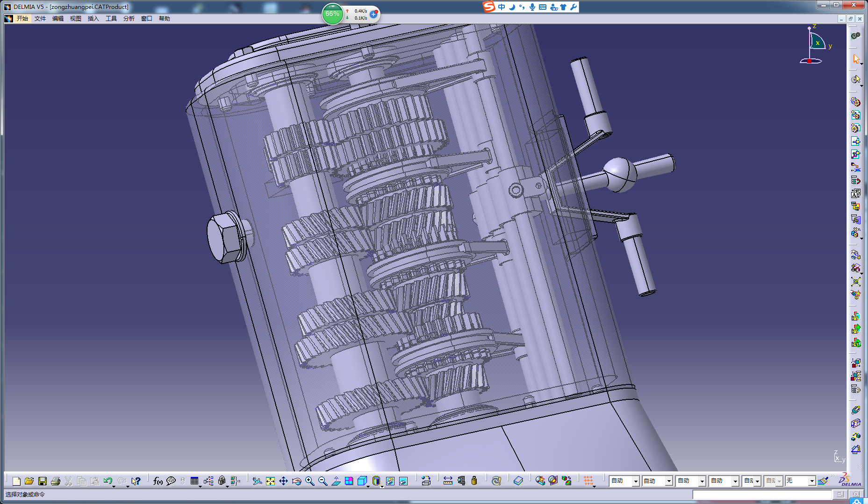
Task: Click the compass in the 3D view
Action: [x=815, y=45]
